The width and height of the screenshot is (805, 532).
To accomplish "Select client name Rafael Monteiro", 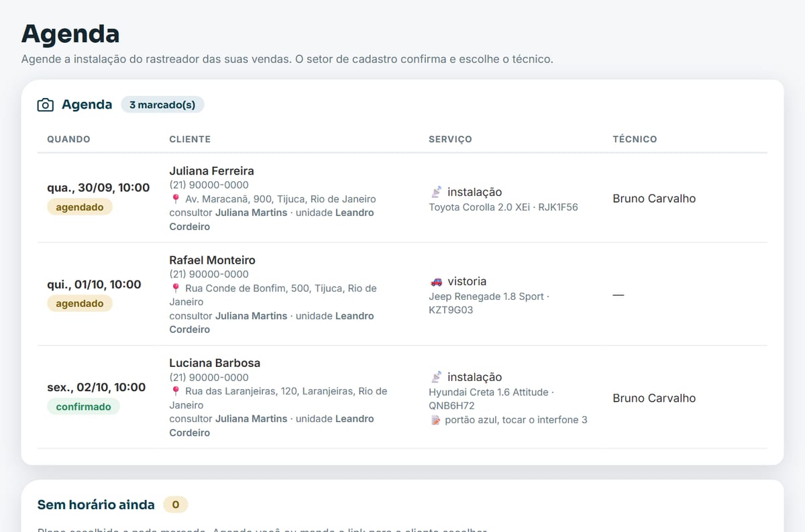I will tap(212, 260).
